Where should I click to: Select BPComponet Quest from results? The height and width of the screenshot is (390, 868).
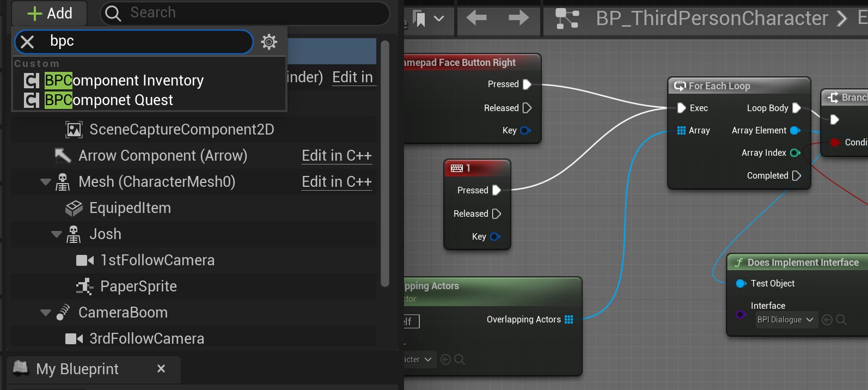coord(108,100)
